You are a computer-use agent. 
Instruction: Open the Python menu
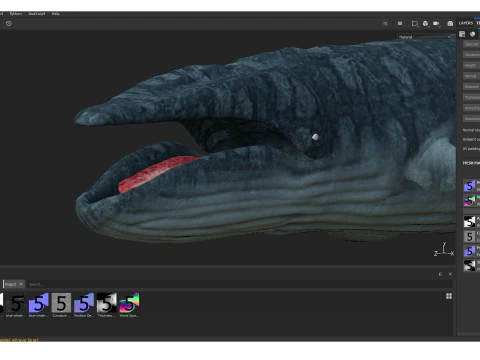[x=16, y=14]
